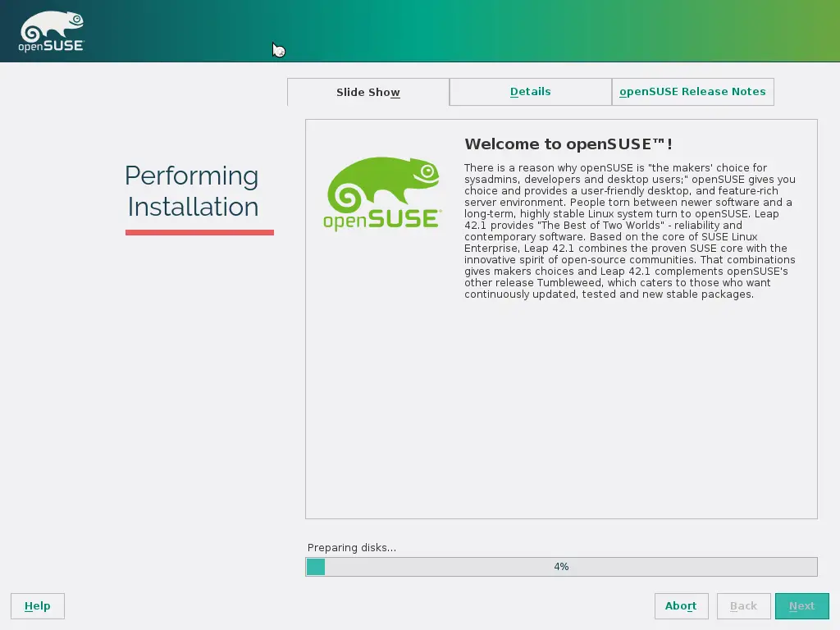Open the openSUSE Release Notes tab
The height and width of the screenshot is (630, 840).
pos(692,92)
